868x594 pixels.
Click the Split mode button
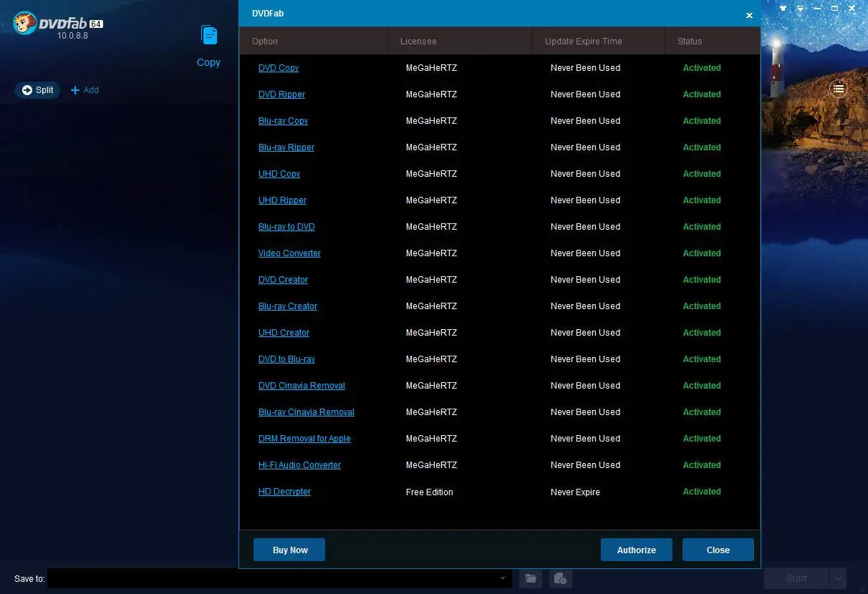pos(37,90)
